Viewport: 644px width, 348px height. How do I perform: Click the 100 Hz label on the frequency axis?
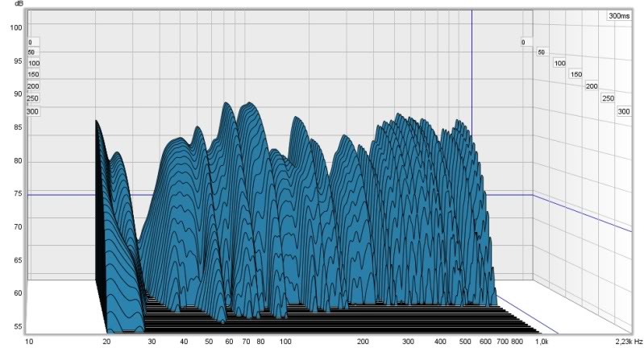click(285, 342)
